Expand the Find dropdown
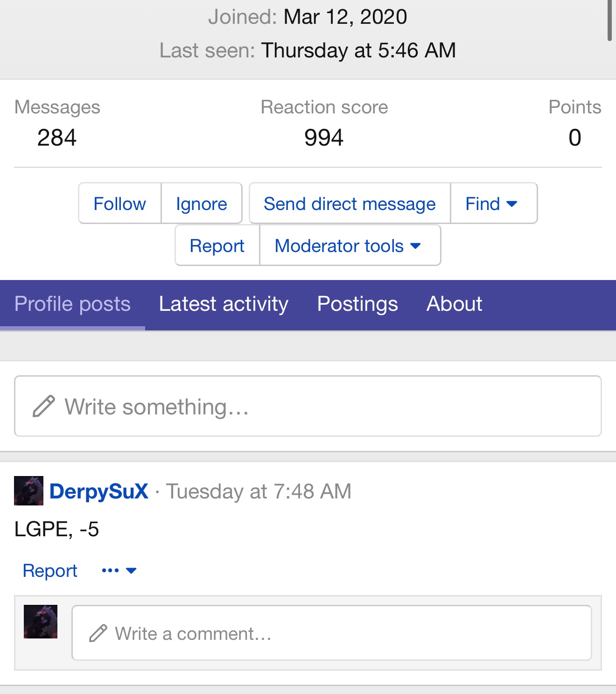The width and height of the screenshot is (616, 694). point(494,203)
